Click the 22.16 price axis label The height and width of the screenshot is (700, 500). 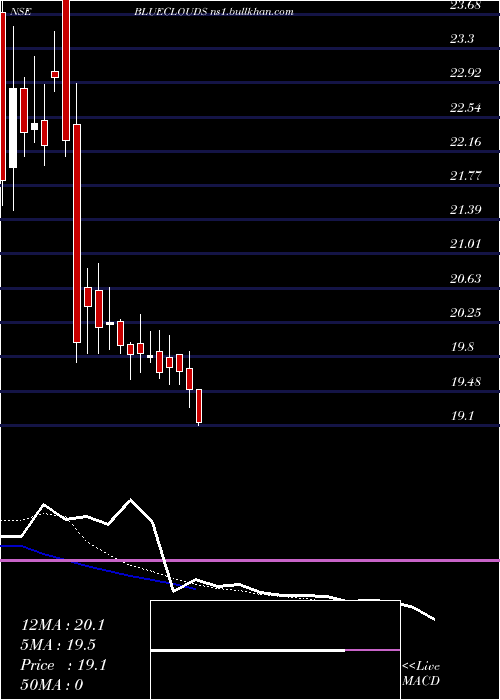pyautogui.click(x=465, y=142)
